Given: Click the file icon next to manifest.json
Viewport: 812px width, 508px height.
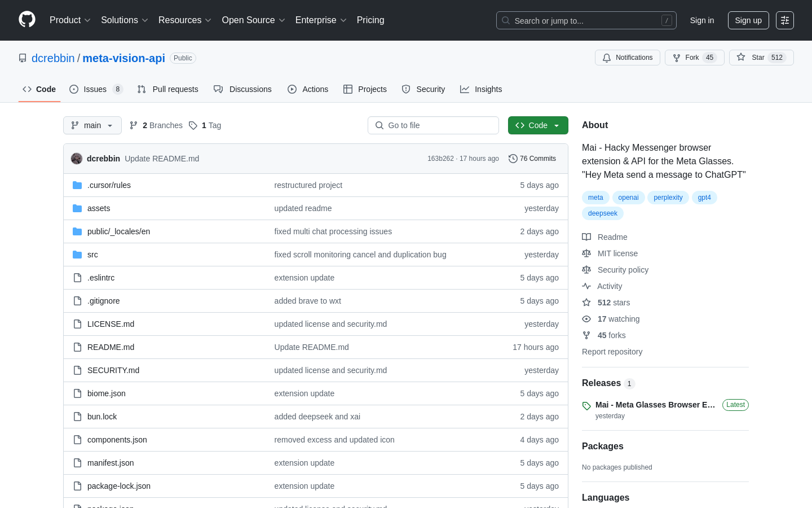Looking at the screenshot, I should tap(77, 463).
